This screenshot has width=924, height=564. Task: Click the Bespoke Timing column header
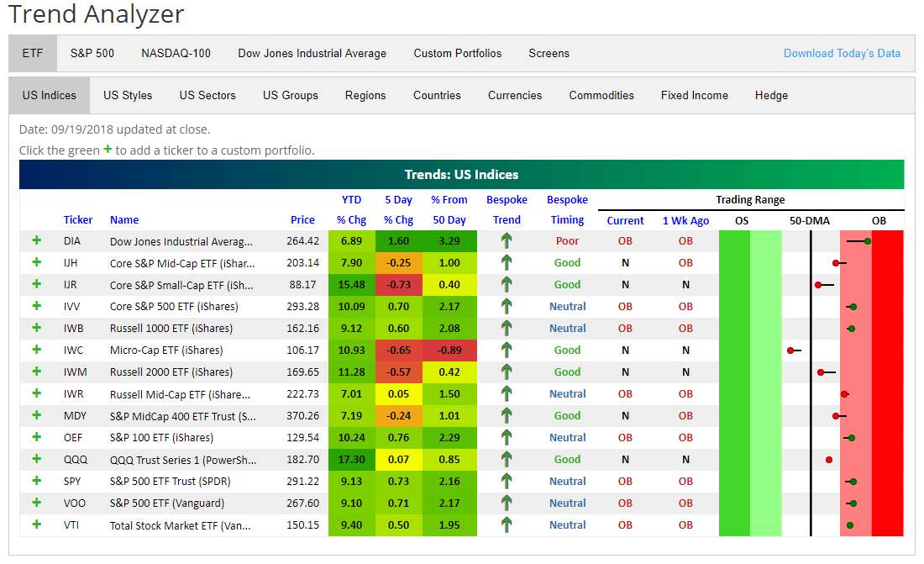(x=567, y=210)
